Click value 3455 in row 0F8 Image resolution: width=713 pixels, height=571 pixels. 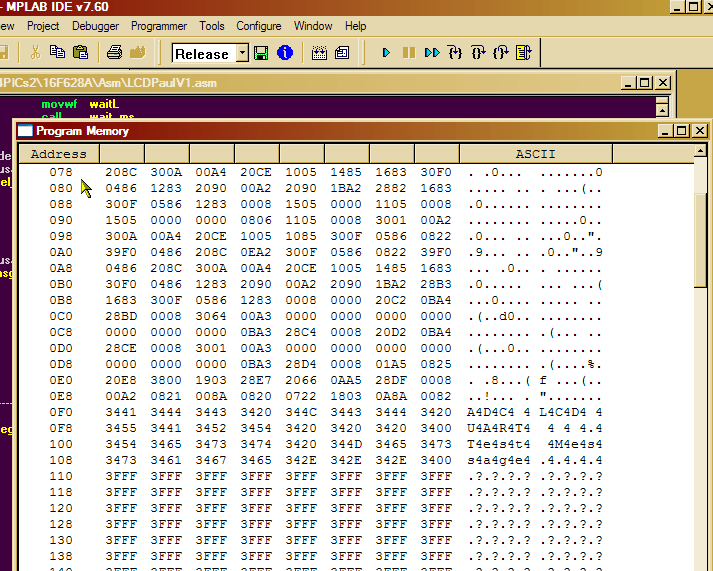click(x=121, y=428)
